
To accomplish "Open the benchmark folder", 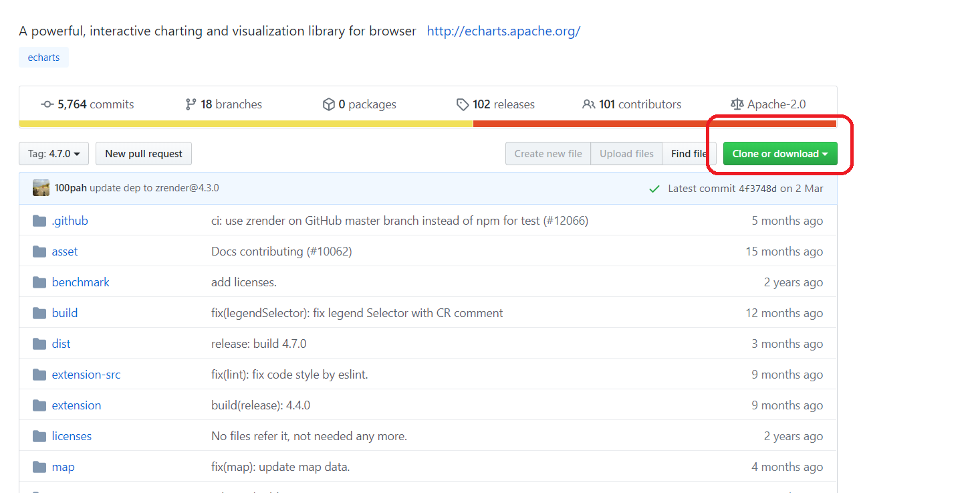I will (x=80, y=282).
